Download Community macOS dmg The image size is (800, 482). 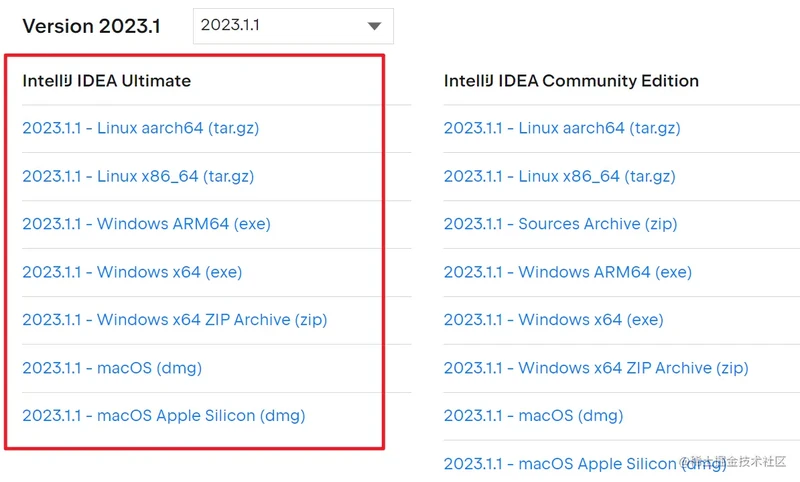pos(533,416)
